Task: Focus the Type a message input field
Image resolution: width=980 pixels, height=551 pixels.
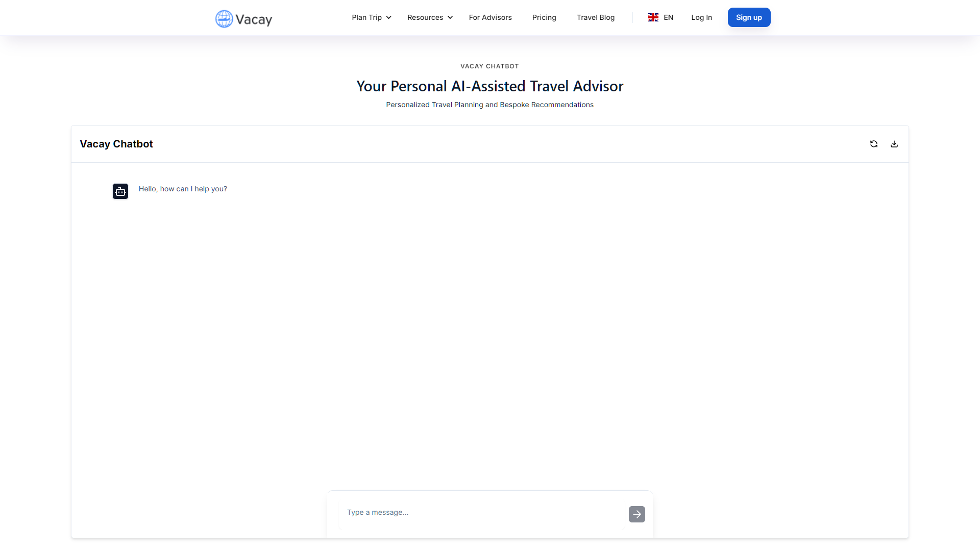Action: pos(482,512)
